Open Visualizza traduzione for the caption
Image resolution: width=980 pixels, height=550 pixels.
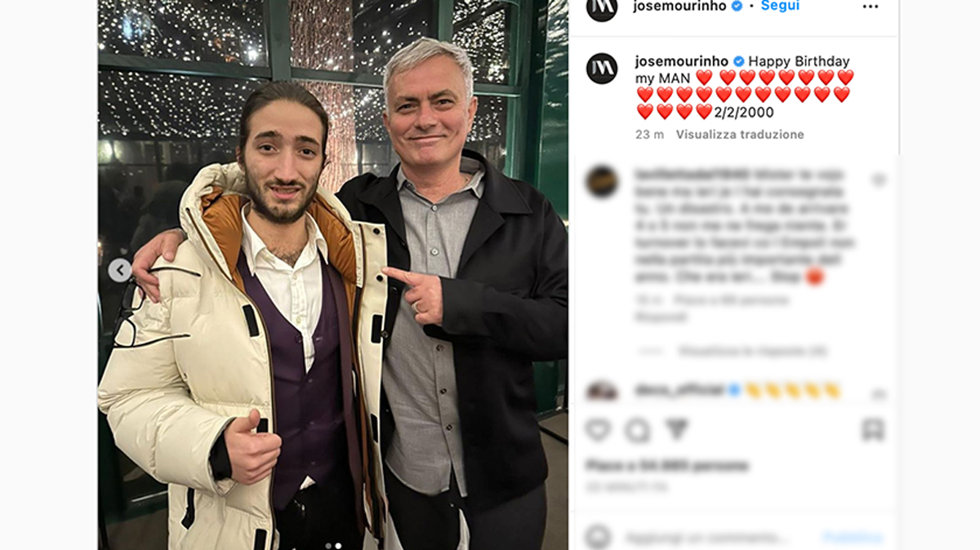[740, 135]
